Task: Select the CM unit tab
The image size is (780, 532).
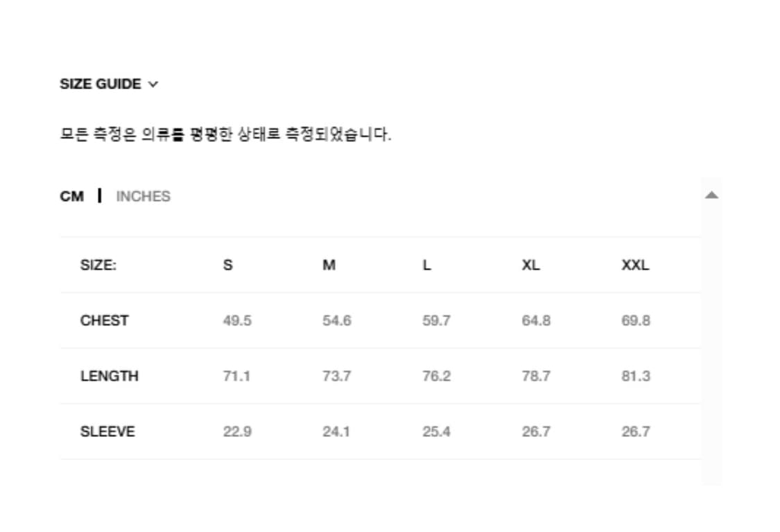Action: pyautogui.click(x=71, y=197)
